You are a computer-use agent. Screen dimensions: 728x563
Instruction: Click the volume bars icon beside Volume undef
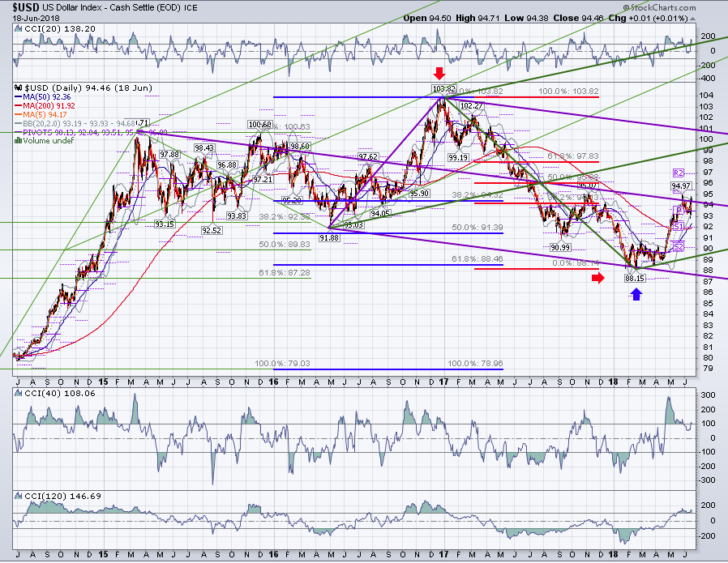coord(19,140)
